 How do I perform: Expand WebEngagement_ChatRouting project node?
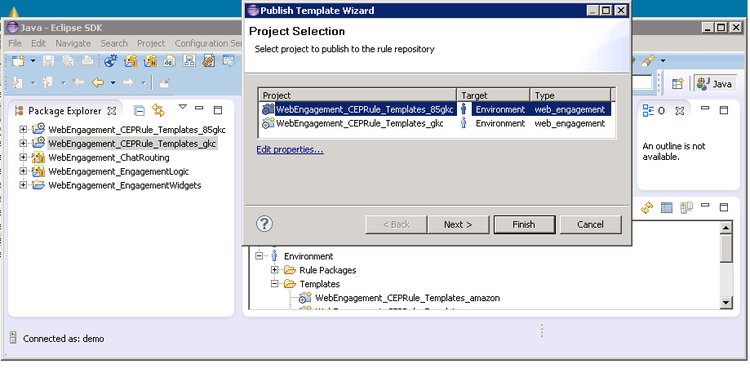(x=23, y=157)
